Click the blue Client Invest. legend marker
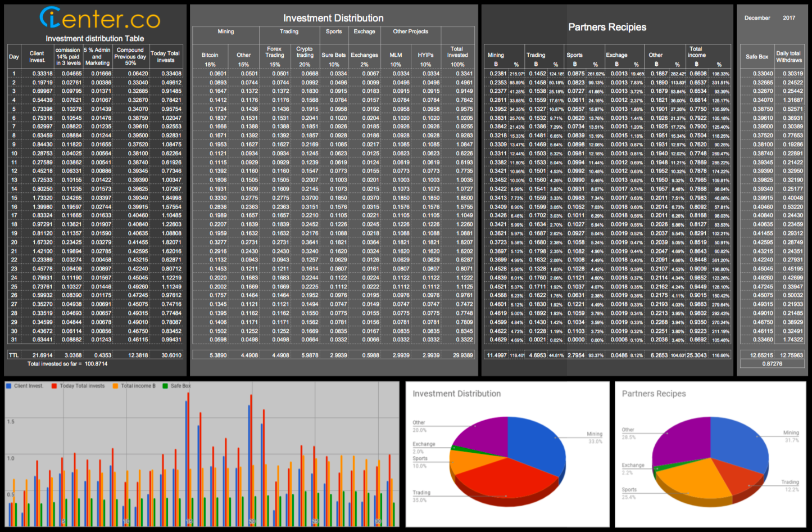 coord(8,386)
